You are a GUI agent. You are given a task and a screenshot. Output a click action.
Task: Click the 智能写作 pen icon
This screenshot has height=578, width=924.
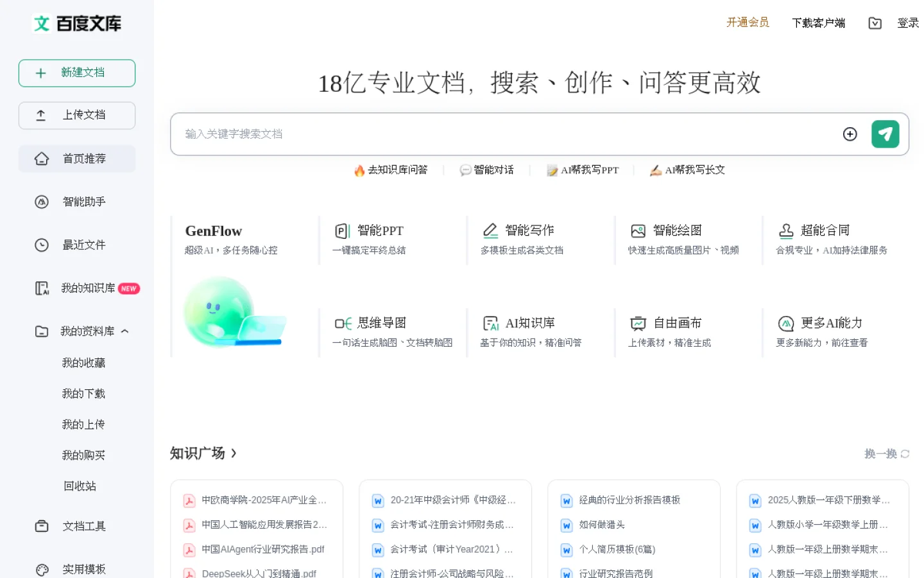click(491, 231)
